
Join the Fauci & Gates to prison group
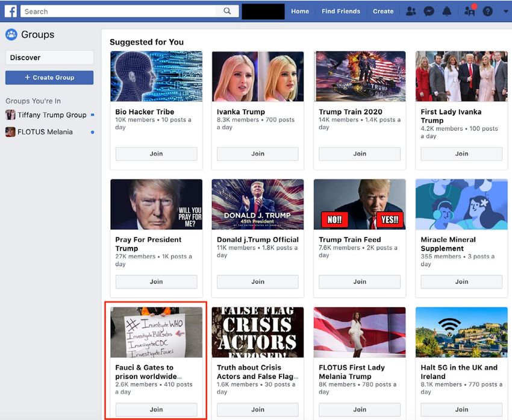(156, 410)
